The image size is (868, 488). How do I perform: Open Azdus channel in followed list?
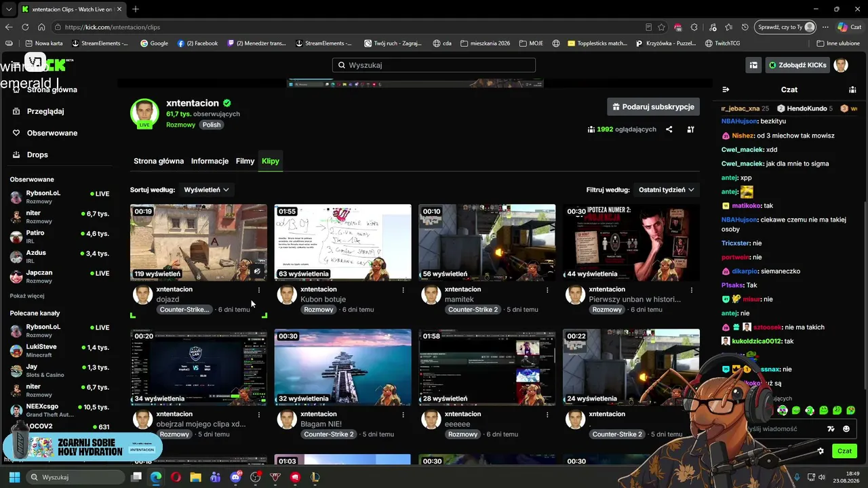tap(60, 256)
